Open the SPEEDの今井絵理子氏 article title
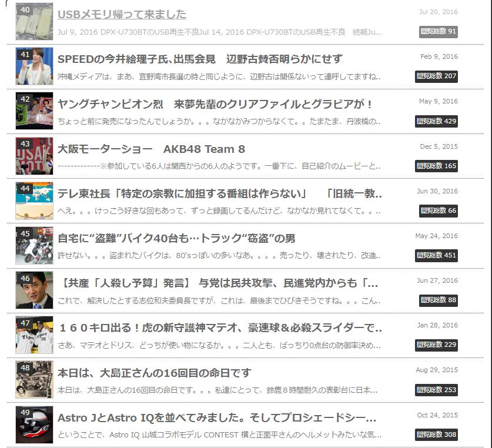 pyautogui.click(x=200, y=59)
